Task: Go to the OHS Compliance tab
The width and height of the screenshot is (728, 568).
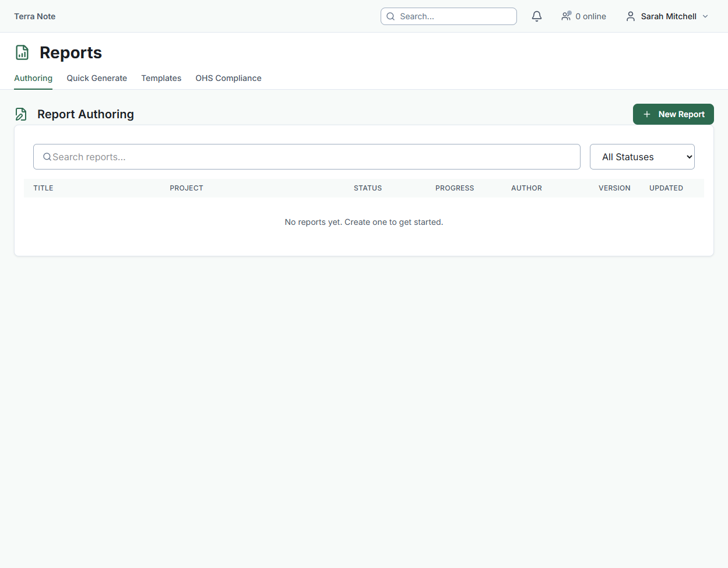Action: click(228, 78)
